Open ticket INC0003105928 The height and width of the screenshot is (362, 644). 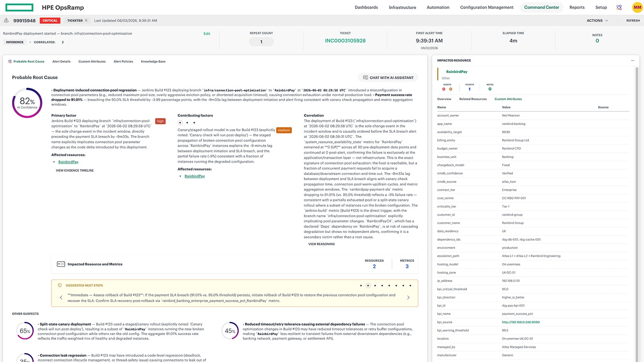345,41
